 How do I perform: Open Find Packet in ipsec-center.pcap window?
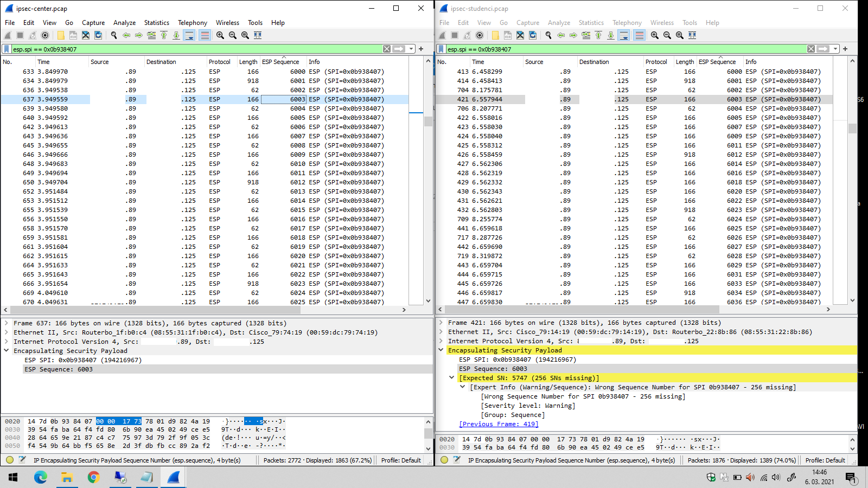tap(114, 35)
